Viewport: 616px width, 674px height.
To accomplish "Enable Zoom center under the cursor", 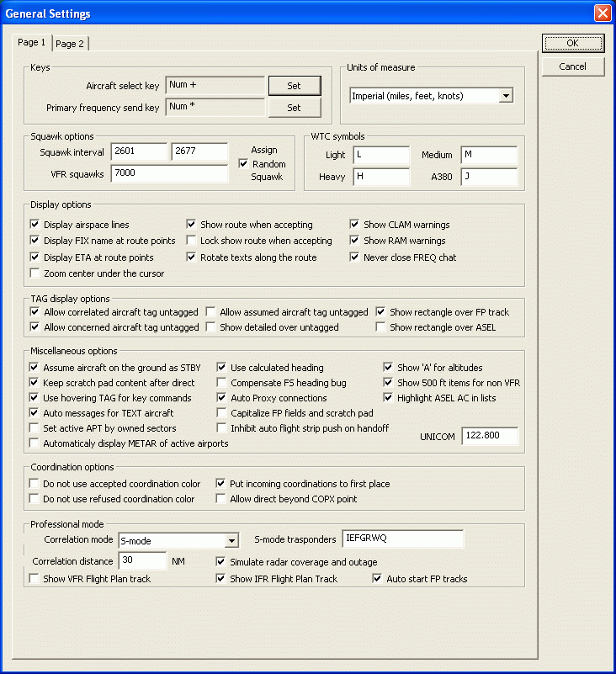I will [35, 273].
